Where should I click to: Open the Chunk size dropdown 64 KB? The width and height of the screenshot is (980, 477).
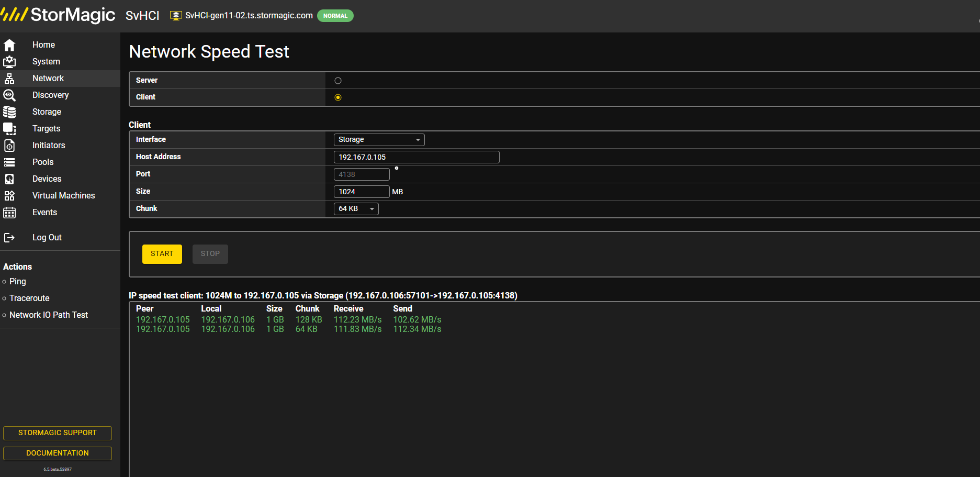(x=356, y=209)
